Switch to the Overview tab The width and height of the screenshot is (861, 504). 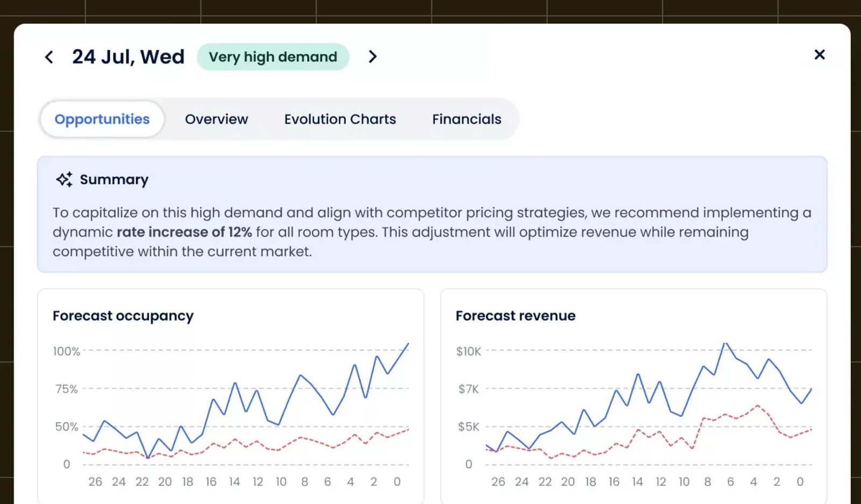click(x=216, y=119)
